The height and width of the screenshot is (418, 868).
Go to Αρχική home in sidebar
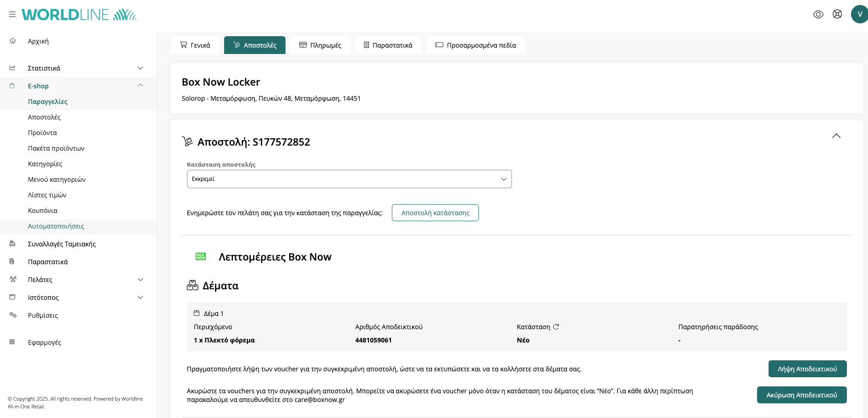[x=38, y=41]
